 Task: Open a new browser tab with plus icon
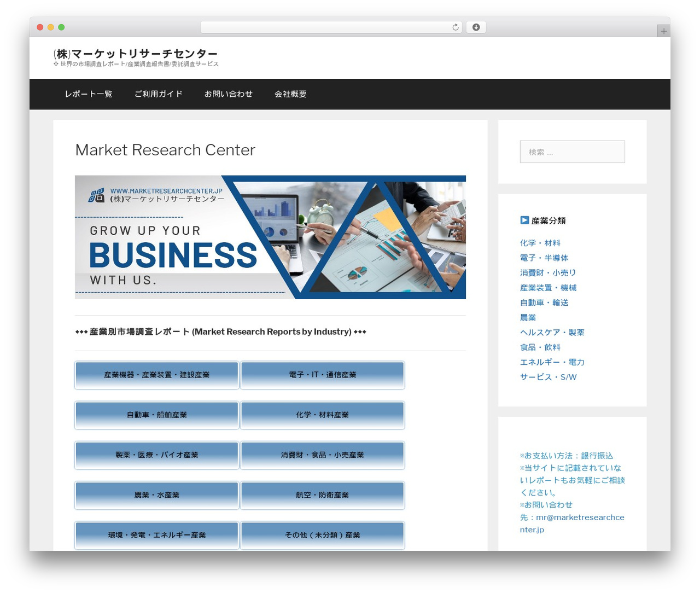[663, 31]
